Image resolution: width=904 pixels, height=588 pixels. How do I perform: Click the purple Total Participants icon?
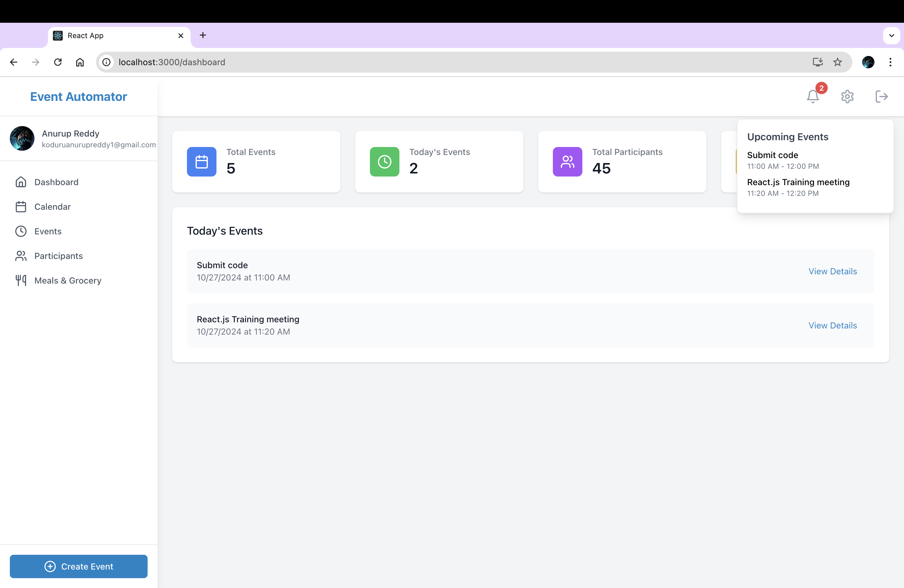coord(567,162)
